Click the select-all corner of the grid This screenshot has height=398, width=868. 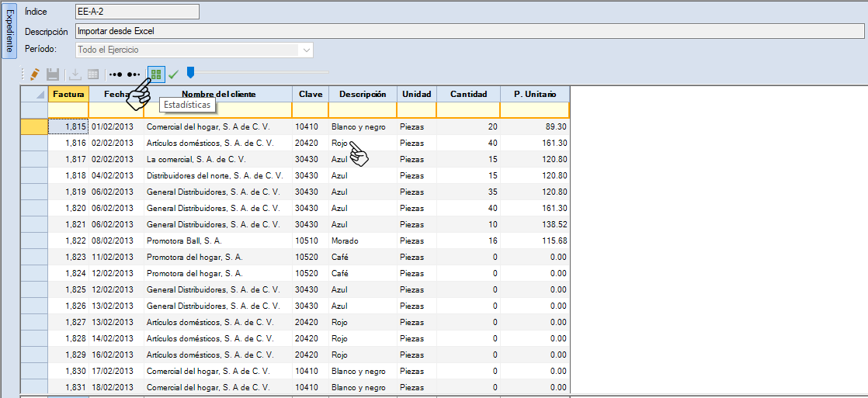[x=34, y=94]
